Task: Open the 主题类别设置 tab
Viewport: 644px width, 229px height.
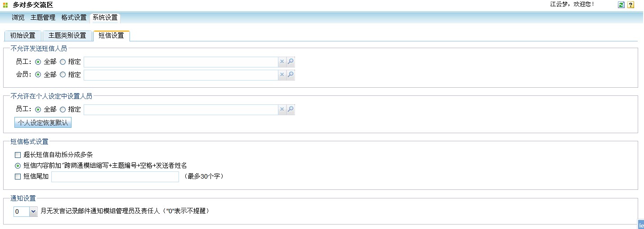Action: pos(67,36)
